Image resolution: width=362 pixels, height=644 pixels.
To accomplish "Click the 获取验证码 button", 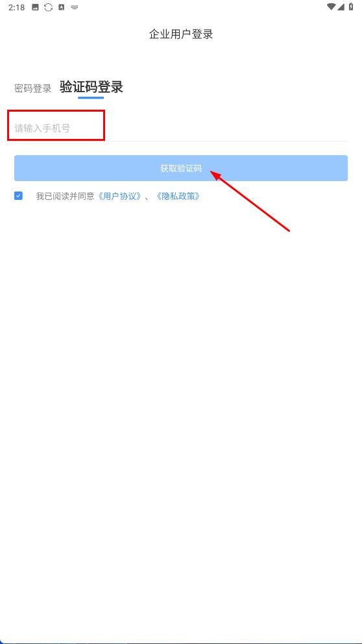I will point(181,168).
